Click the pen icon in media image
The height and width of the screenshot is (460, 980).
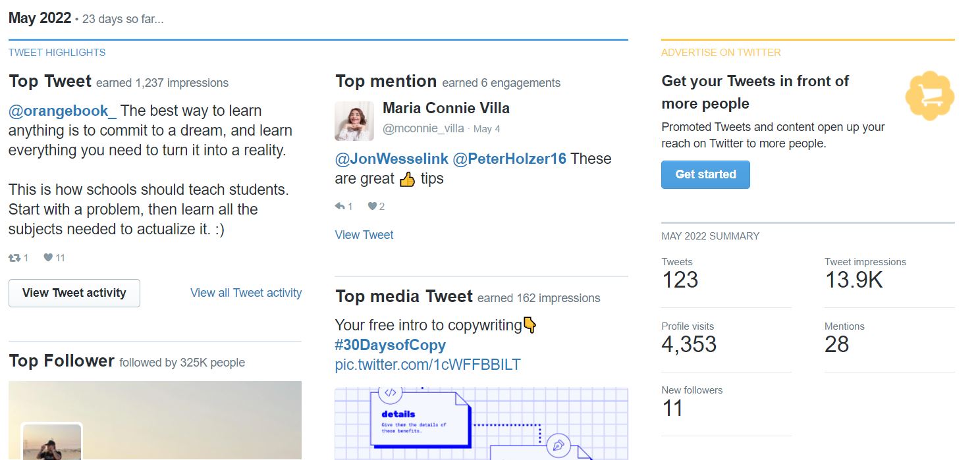[x=559, y=447]
